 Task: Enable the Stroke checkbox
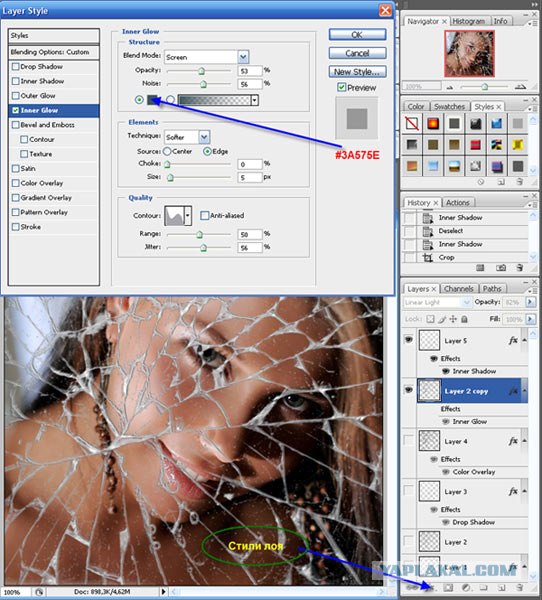tap(16, 227)
